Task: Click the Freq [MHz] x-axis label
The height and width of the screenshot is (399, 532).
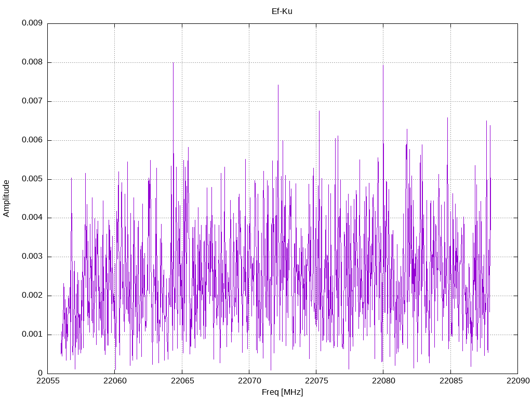Action: pyautogui.click(x=282, y=392)
